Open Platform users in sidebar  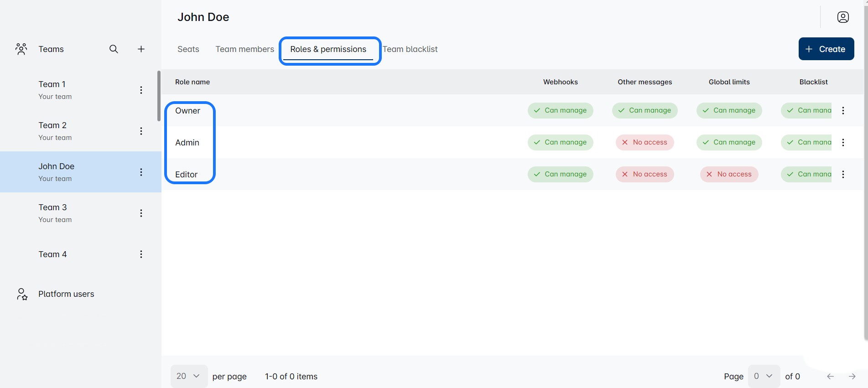click(x=66, y=294)
